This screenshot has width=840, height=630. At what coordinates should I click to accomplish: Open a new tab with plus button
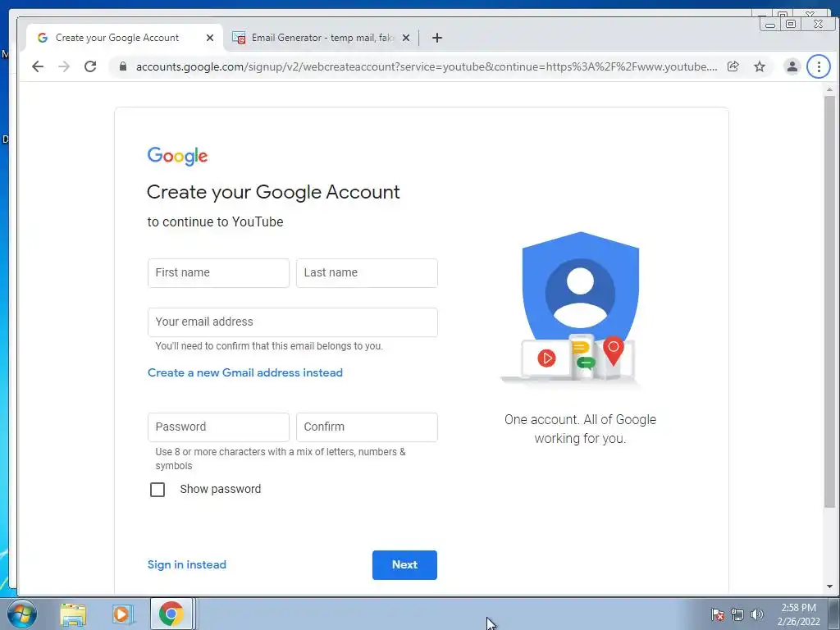[437, 38]
